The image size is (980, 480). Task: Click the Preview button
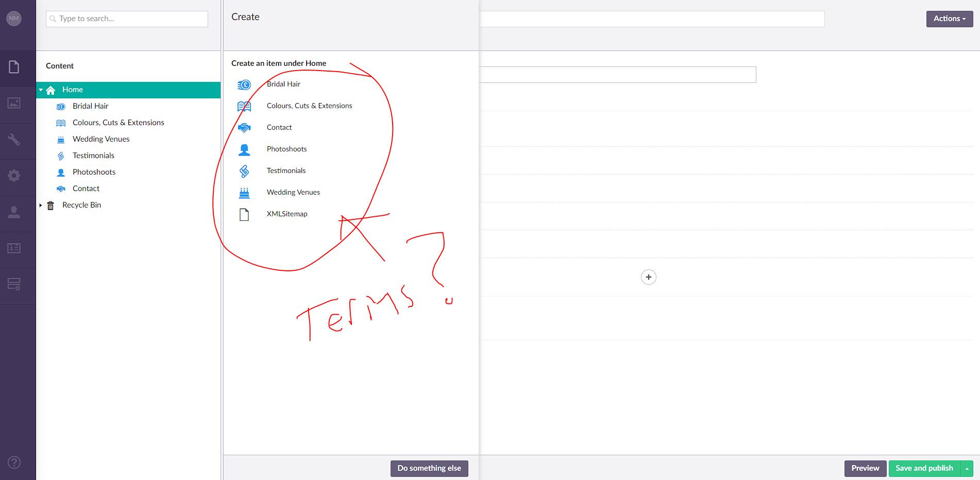click(x=865, y=468)
